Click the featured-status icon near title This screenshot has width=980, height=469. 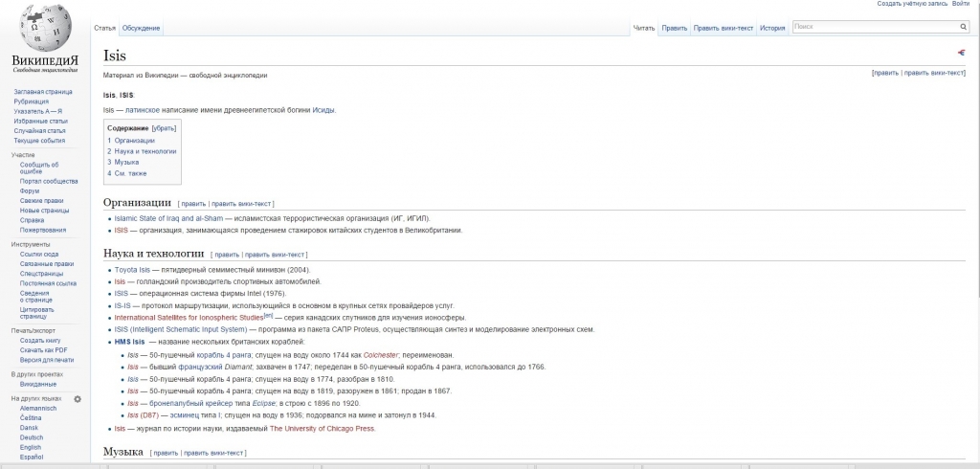[961, 53]
